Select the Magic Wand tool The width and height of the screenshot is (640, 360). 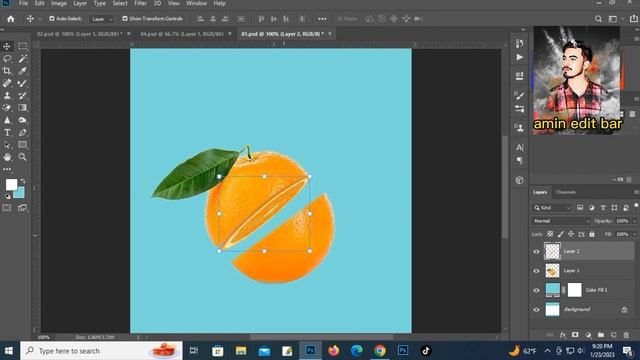pyautogui.click(x=22, y=59)
